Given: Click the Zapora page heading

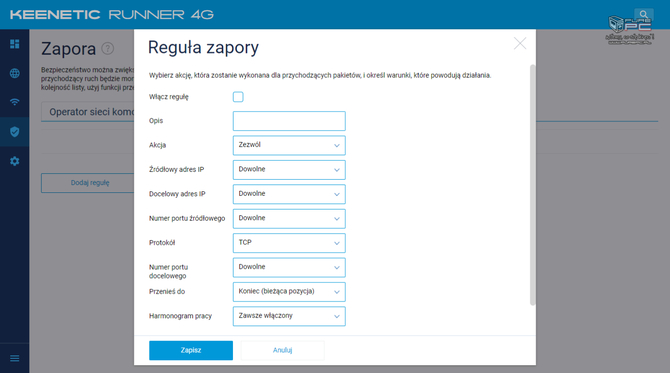Looking at the screenshot, I should (68, 49).
